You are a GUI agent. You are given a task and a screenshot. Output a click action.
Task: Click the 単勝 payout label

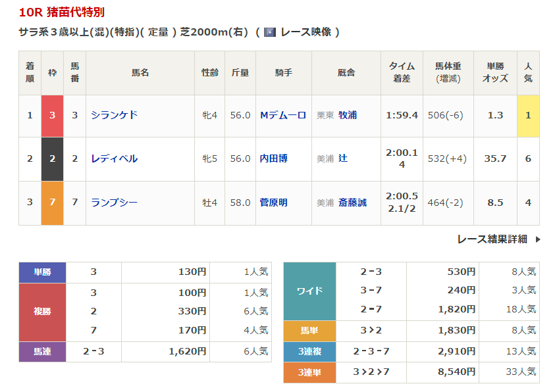(42, 272)
